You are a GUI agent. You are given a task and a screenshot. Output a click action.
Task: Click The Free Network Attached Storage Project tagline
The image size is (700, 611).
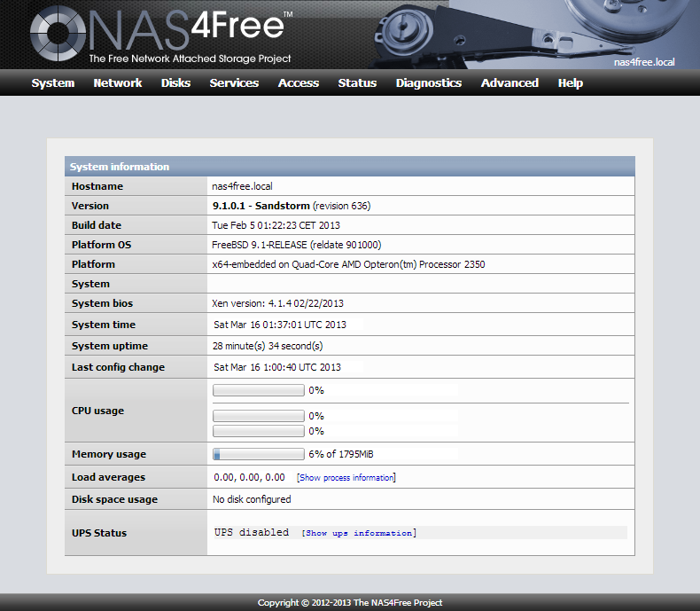(x=190, y=59)
